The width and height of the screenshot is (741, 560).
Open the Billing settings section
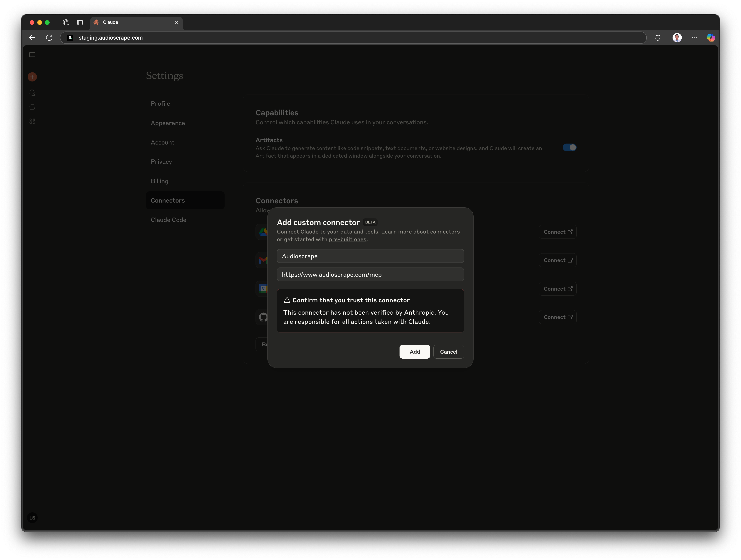(x=185, y=181)
